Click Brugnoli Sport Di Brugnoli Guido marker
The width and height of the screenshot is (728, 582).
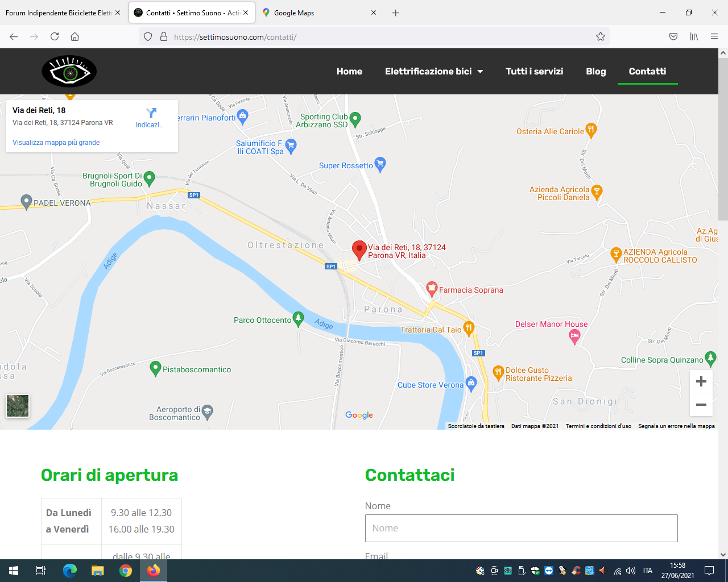coord(150,178)
